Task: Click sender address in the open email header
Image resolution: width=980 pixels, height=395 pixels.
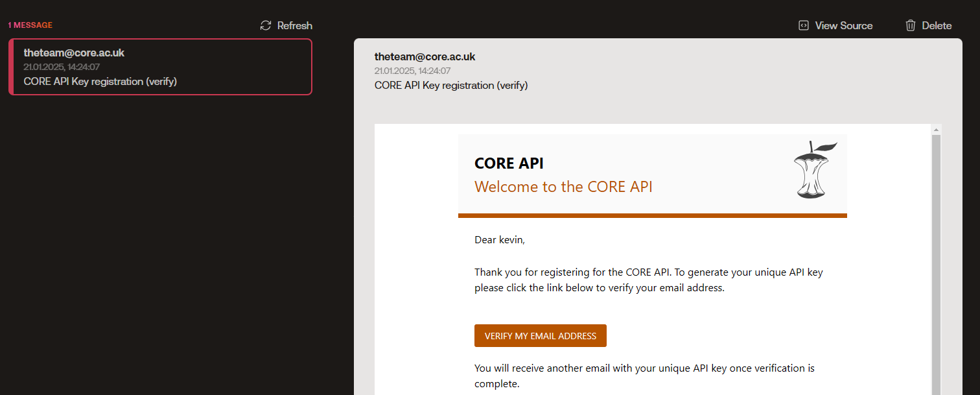Action: tap(425, 56)
